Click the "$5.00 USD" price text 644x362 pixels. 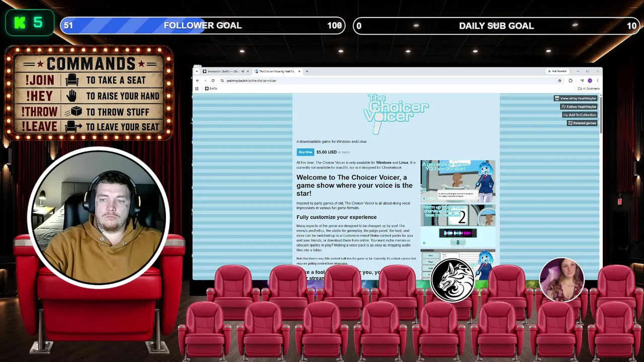pos(326,152)
